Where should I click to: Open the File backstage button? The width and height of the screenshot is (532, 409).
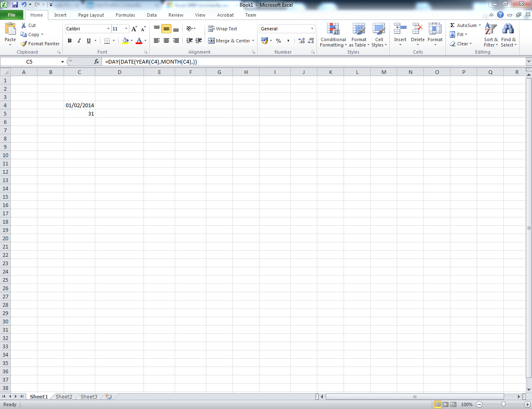[12, 15]
